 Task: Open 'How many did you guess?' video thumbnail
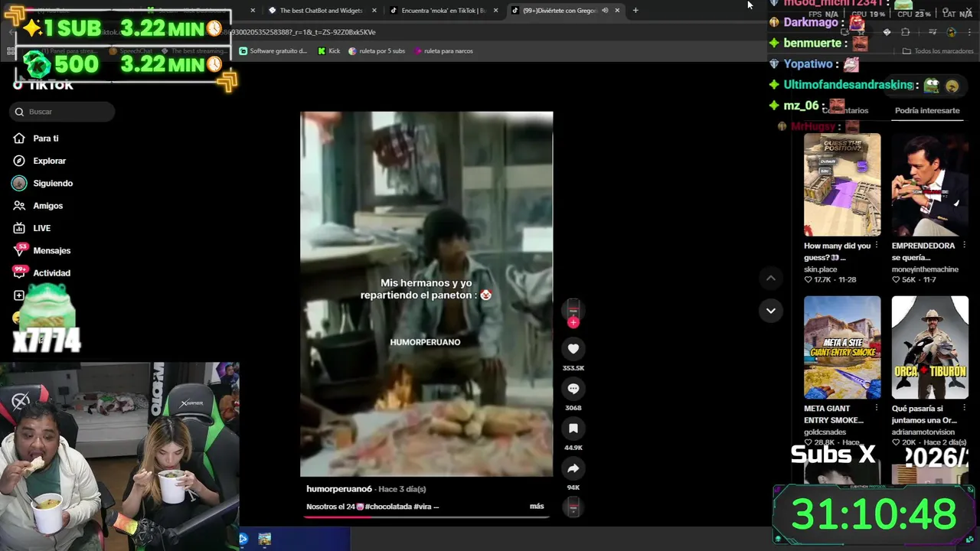point(842,184)
